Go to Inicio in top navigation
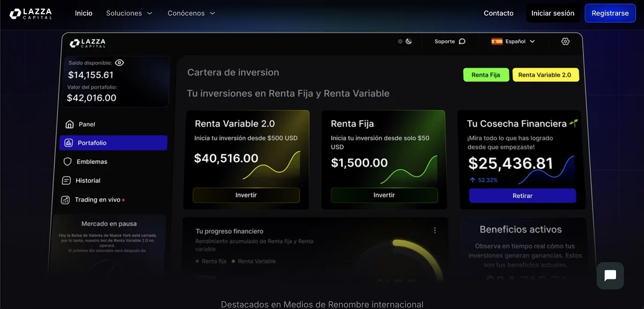Screen dimensions: 644x309 (84, 13)
